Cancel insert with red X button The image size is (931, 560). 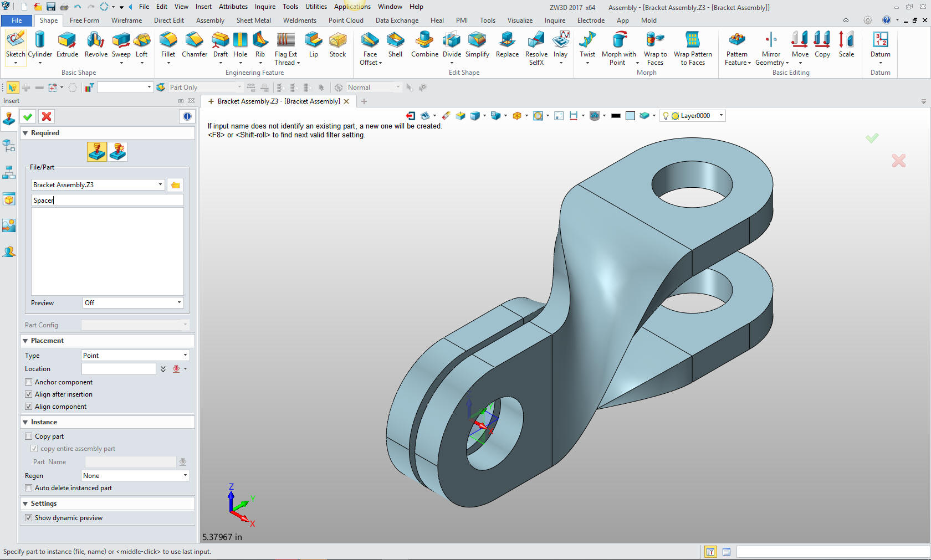47,116
